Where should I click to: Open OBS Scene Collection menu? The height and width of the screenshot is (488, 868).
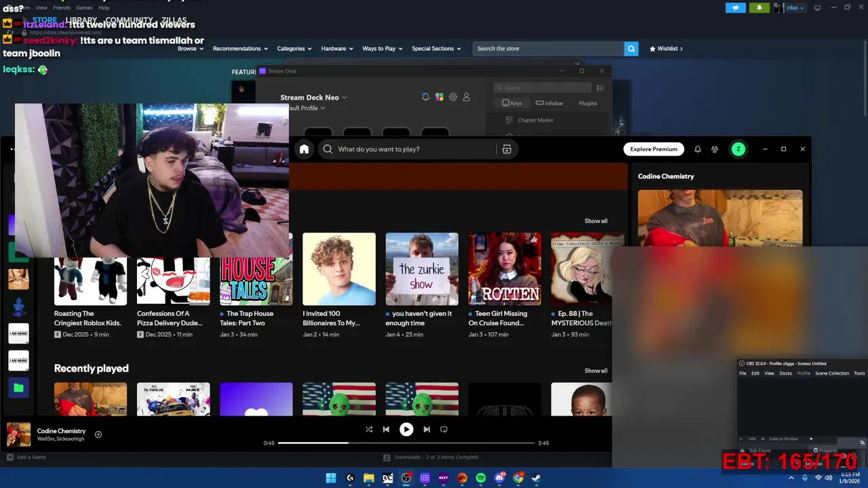831,373
